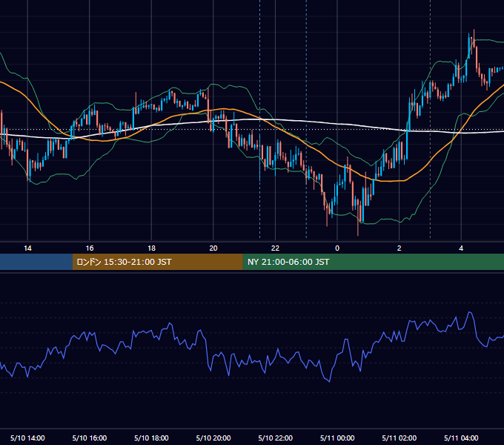Click the 5/10 22:00 date label

click(x=276, y=438)
